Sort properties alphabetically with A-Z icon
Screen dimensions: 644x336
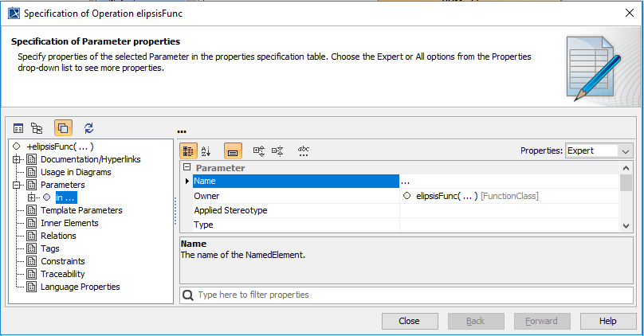click(x=206, y=150)
